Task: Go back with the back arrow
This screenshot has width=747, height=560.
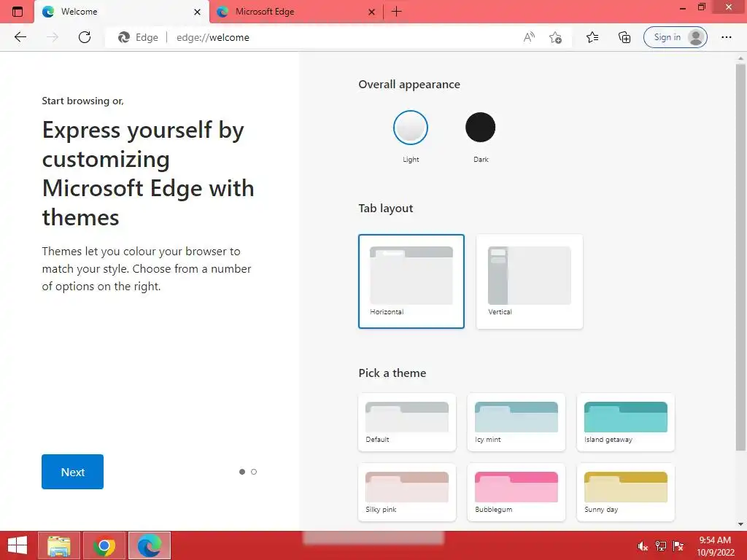Action: click(20, 37)
